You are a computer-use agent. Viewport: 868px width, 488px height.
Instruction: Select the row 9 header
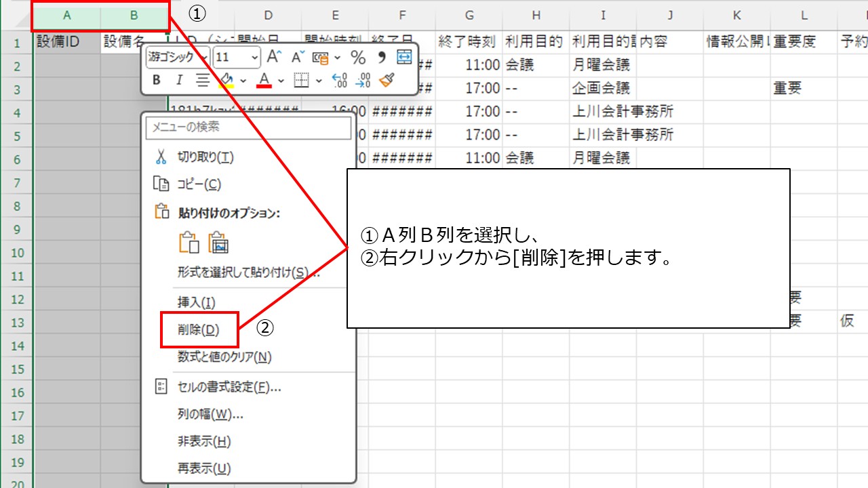(x=17, y=229)
